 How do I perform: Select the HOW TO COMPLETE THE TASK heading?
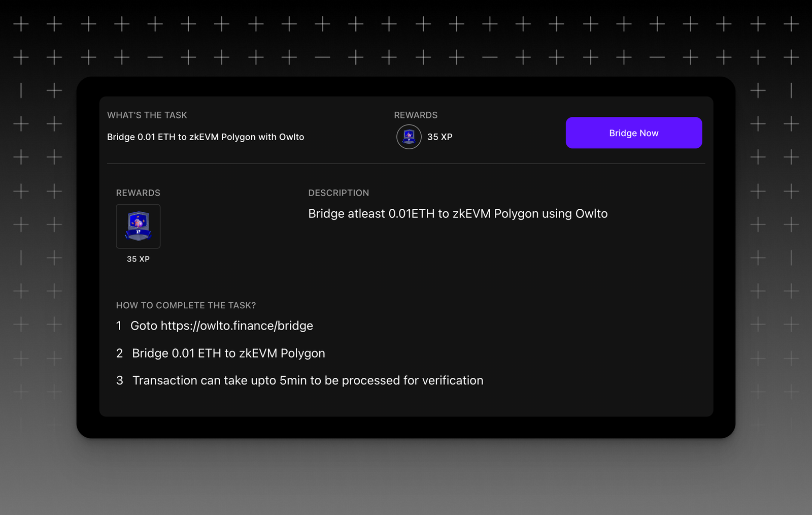pyautogui.click(x=185, y=305)
